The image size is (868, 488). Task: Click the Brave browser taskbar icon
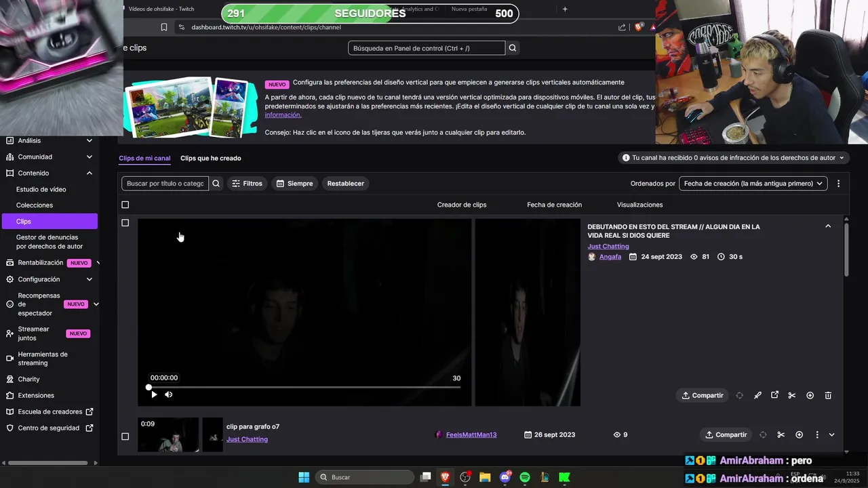coord(445,477)
